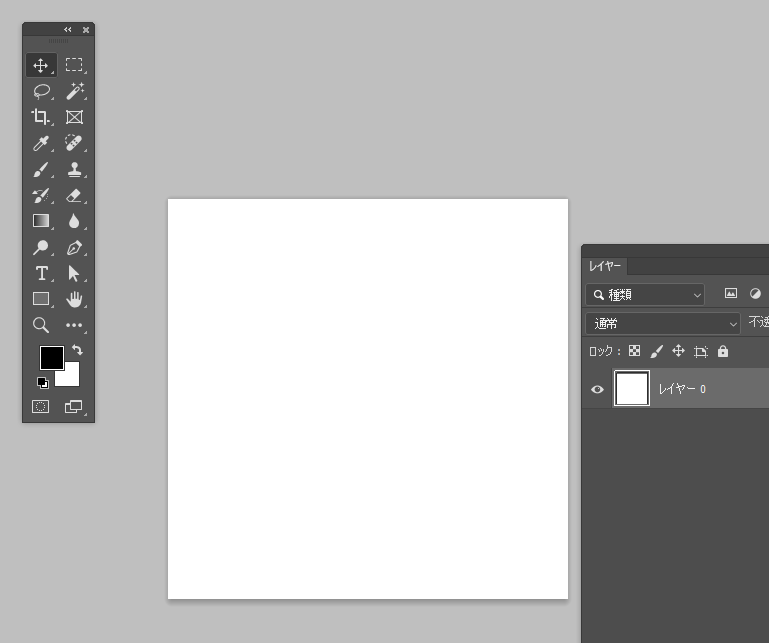
Task: Open the 種類 layer filter dropdown
Action: click(x=645, y=294)
